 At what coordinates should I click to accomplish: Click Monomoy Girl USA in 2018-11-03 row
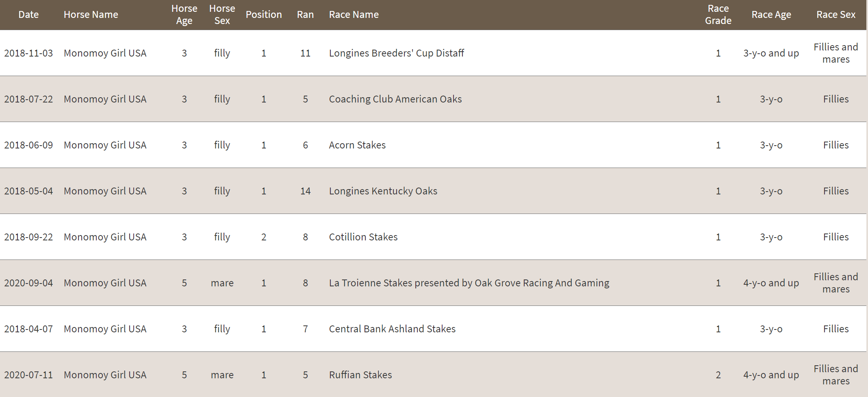(105, 53)
